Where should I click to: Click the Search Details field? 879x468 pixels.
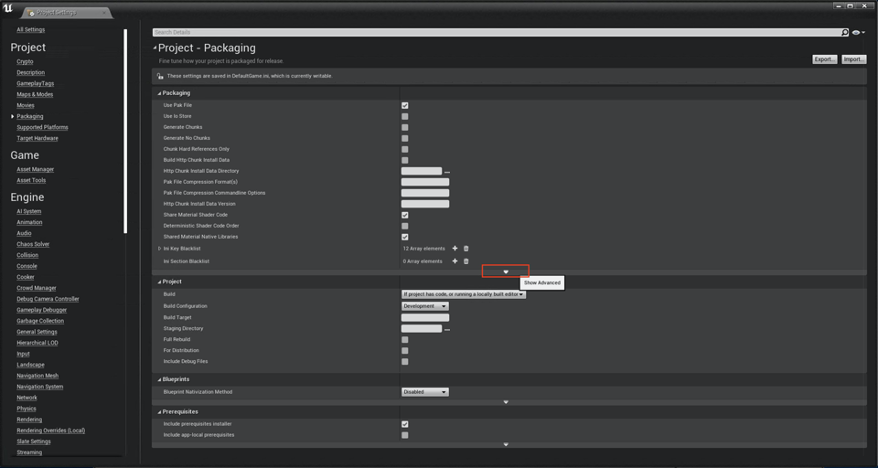497,33
